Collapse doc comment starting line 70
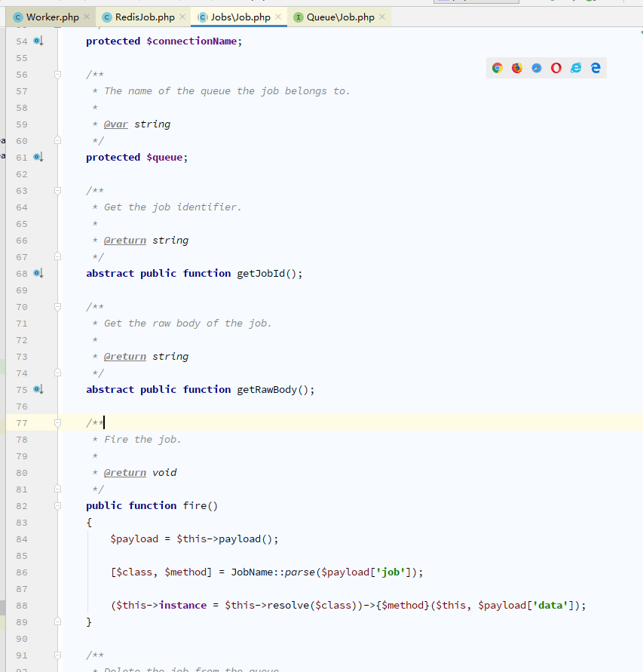This screenshot has width=643, height=672. click(58, 307)
